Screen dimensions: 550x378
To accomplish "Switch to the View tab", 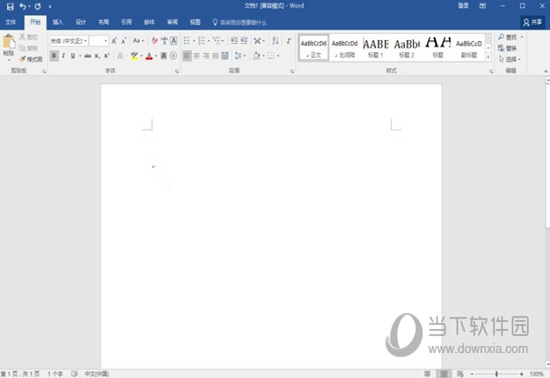I will point(195,22).
